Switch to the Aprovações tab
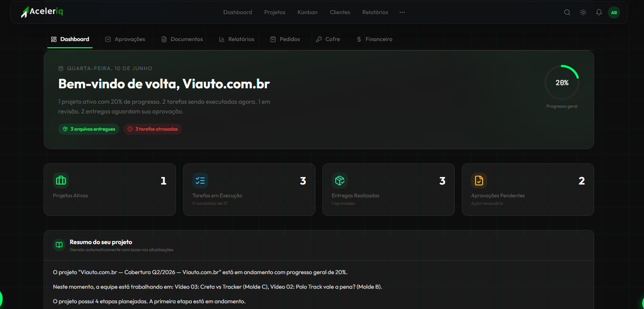This screenshot has height=309, width=644. 125,39
